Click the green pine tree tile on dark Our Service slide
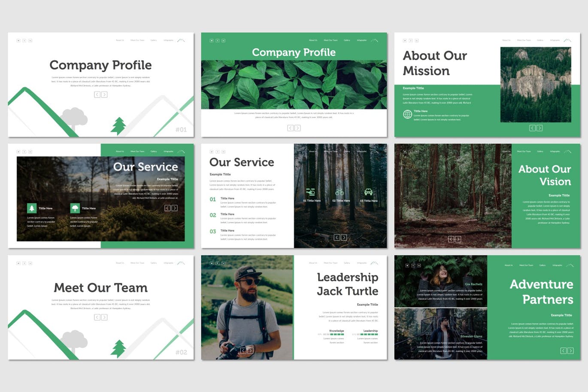This screenshot has height=392, width=588. point(32,208)
